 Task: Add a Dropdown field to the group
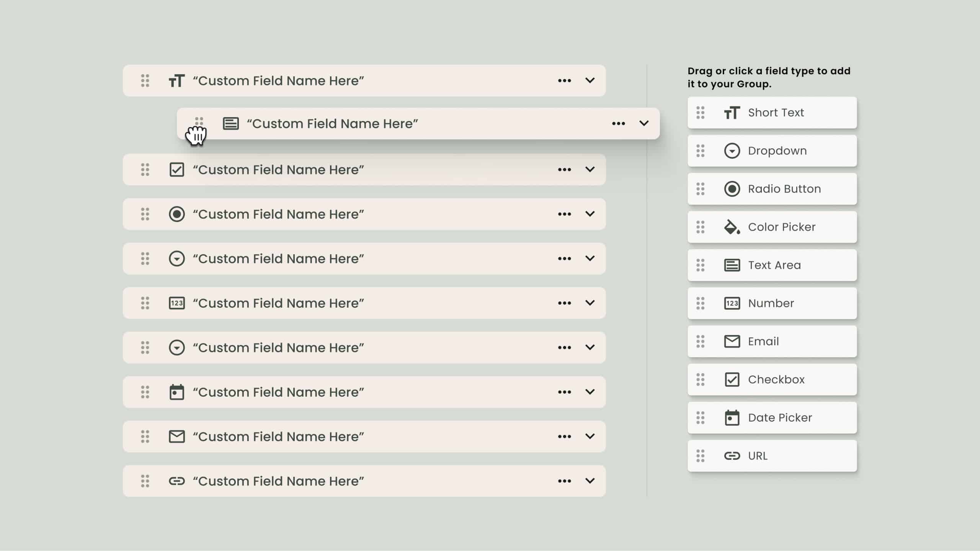pos(772,151)
